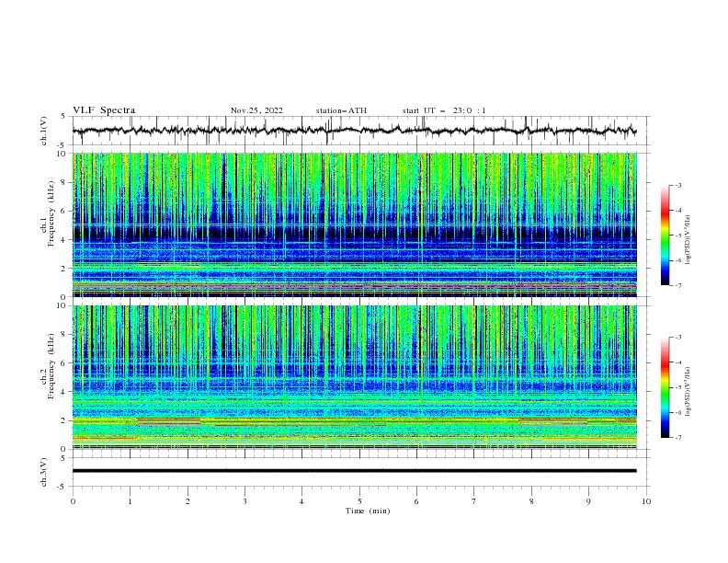Screen dimensions: 728x563
Task: Click the 'Time (min)' axis label
Action: [368, 511]
